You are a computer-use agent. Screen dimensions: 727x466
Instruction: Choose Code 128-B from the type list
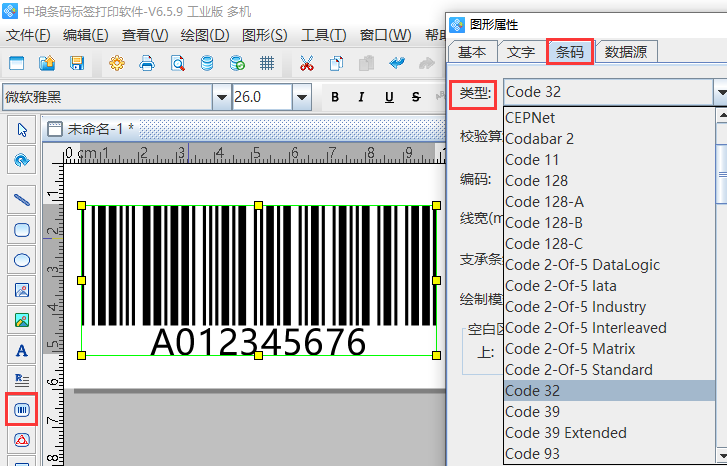point(610,223)
